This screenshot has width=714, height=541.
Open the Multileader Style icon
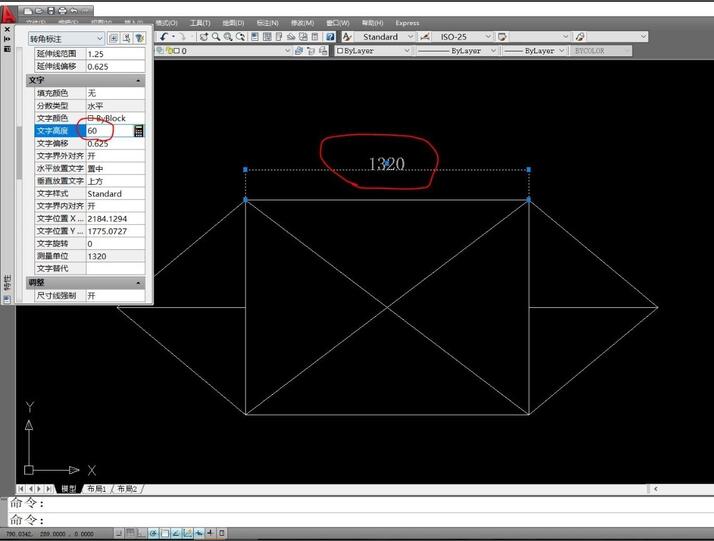pyautogui.click(x=580, y=37)
